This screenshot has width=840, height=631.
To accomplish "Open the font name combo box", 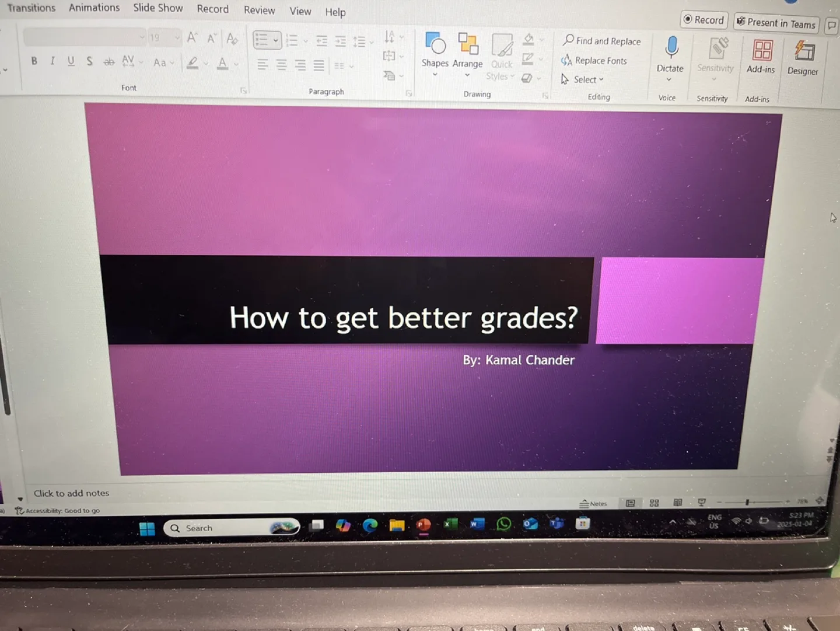I will click(x=85, y=37).
